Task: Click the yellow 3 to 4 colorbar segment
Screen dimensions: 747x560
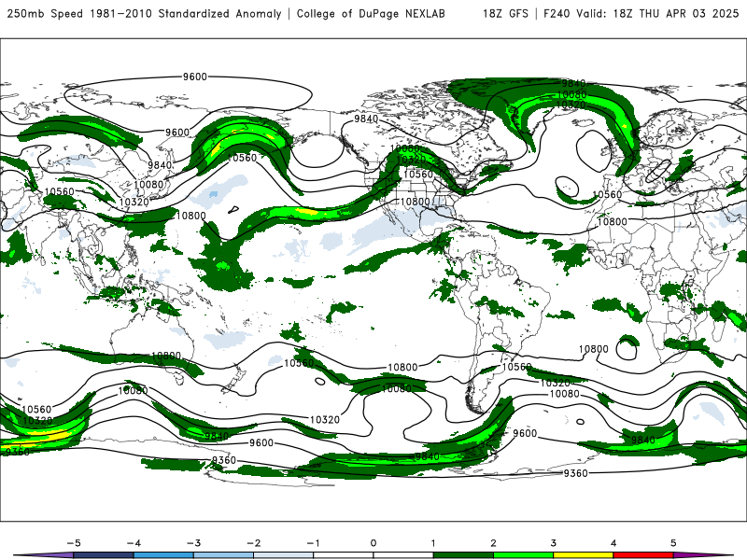Action: [x=583, y=555]
